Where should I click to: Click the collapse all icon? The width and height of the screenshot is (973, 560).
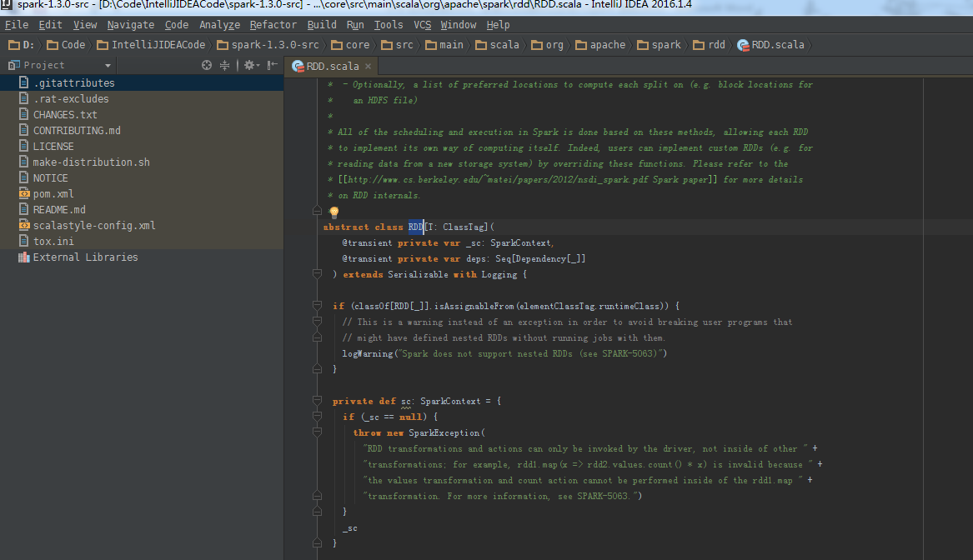click(224, 65)
